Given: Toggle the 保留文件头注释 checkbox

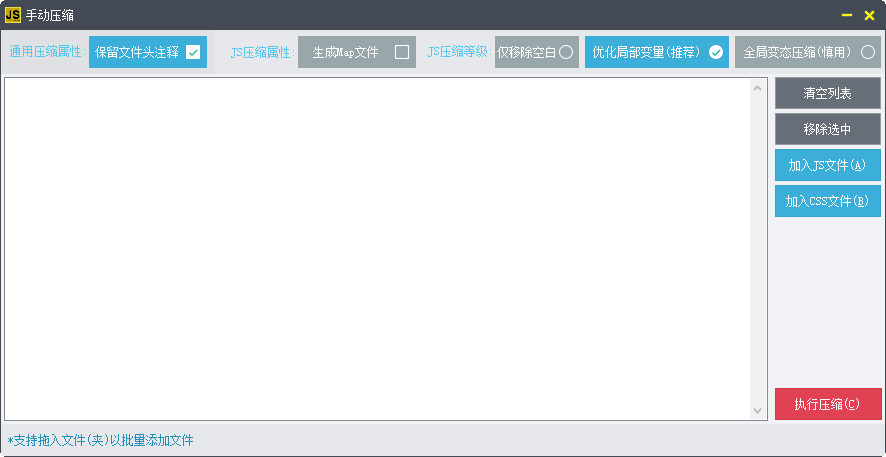Looking at the screenshot, I should (148, 52).
